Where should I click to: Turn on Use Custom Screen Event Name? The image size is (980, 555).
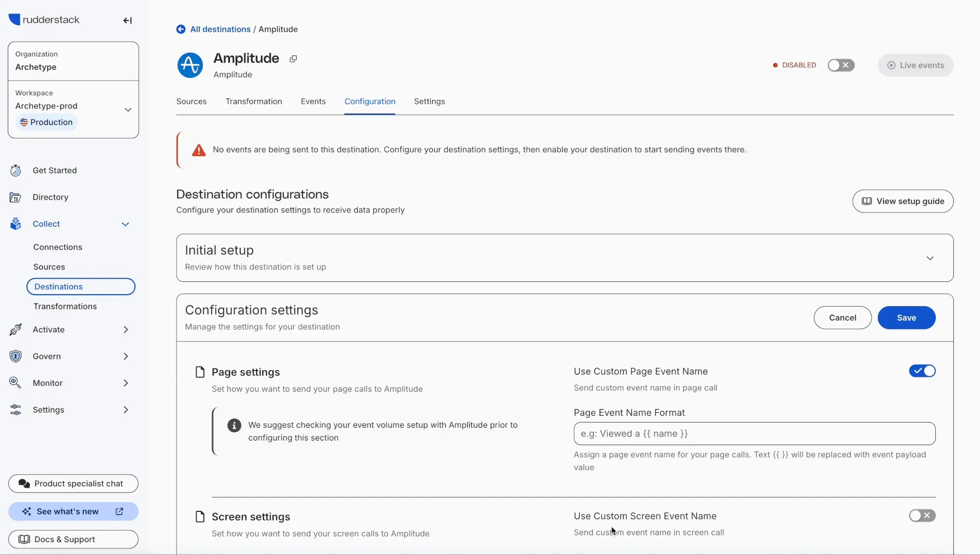tap(922, 515)
